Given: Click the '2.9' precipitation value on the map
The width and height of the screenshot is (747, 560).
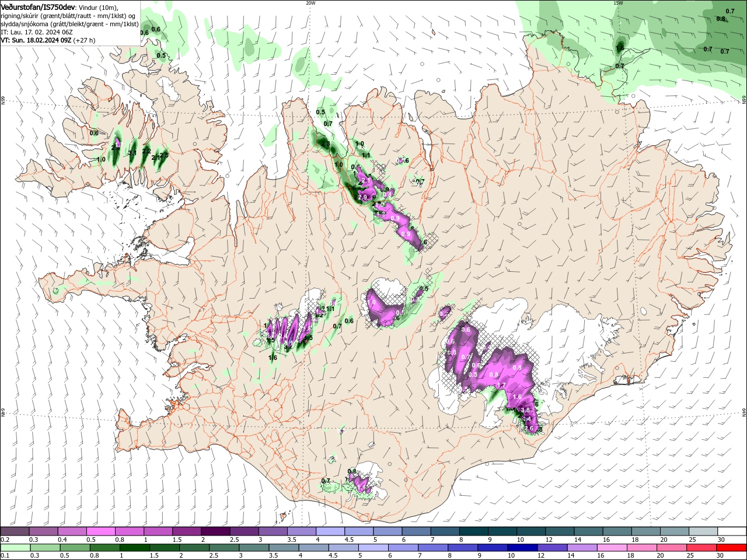Looking at the screenshot, I should (x=362, y=198).
